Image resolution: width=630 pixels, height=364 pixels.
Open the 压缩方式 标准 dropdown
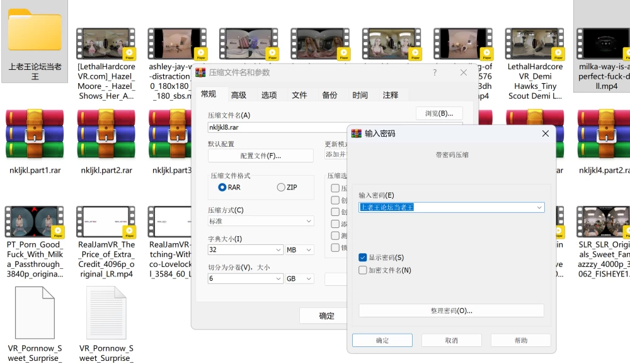click(261, 221)
